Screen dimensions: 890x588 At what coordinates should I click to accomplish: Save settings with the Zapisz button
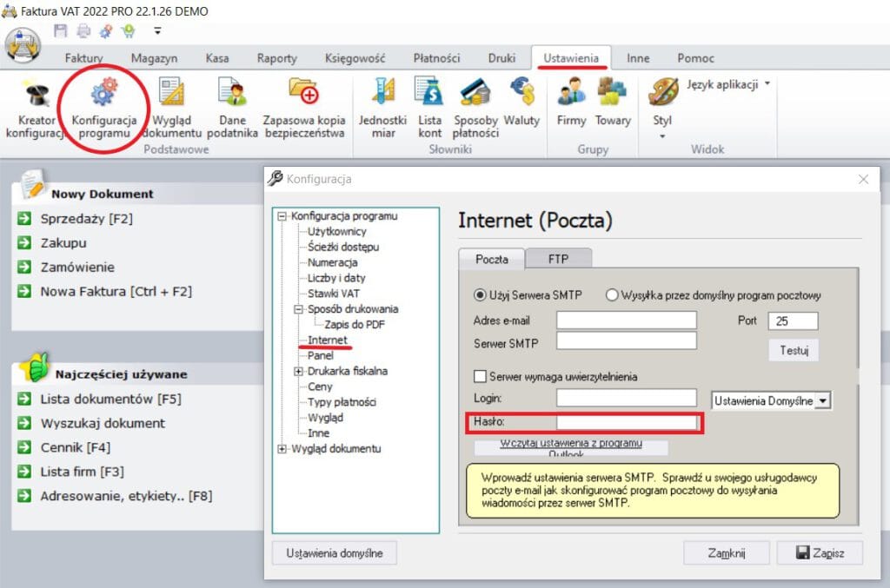click(x=820, y=552)
